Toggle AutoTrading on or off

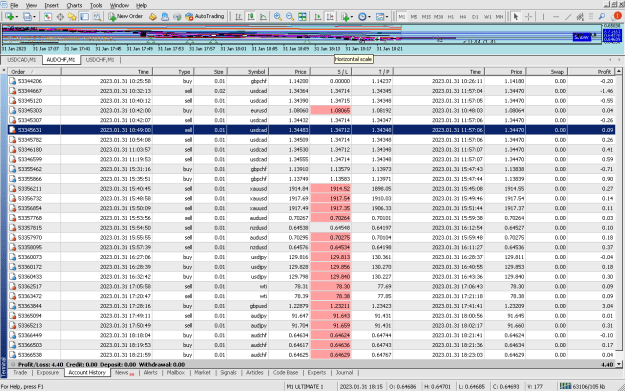click(205, 16)
